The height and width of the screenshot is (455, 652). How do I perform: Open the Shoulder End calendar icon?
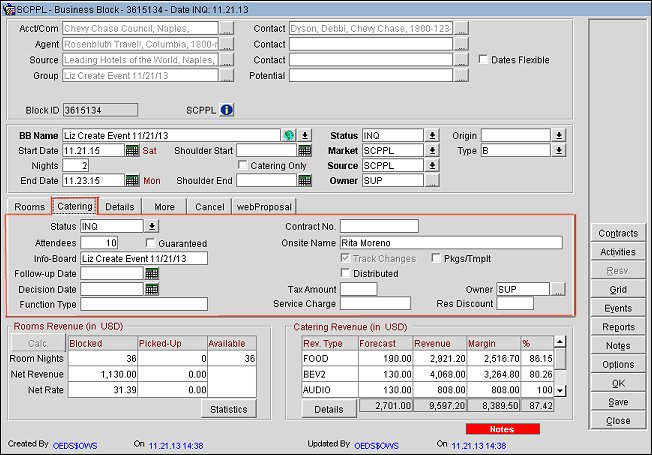305,181
